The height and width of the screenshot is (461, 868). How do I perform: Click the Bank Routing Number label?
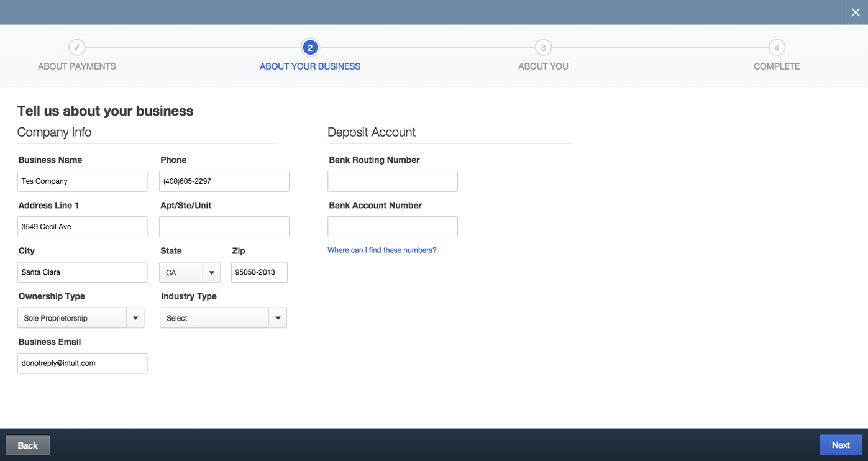[x=374, y=160]
